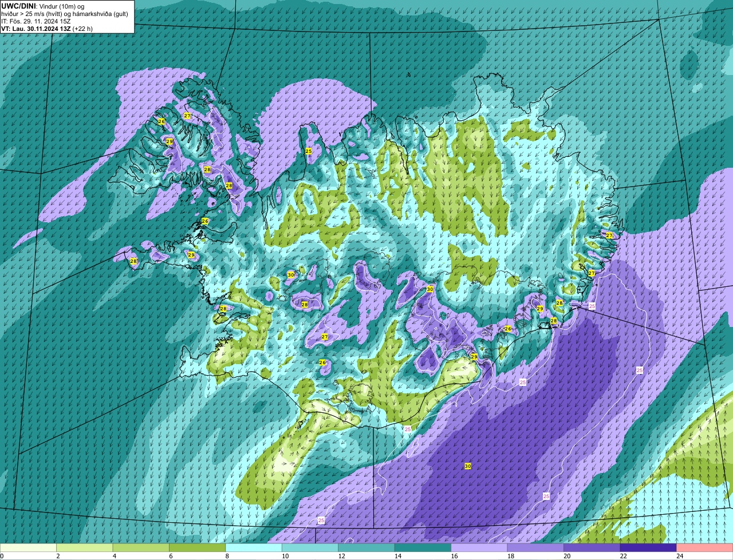Click the '2' tick label on color scale
This screenshot has height=560, width=733.
pyautogui.click(x=58, y=555)
